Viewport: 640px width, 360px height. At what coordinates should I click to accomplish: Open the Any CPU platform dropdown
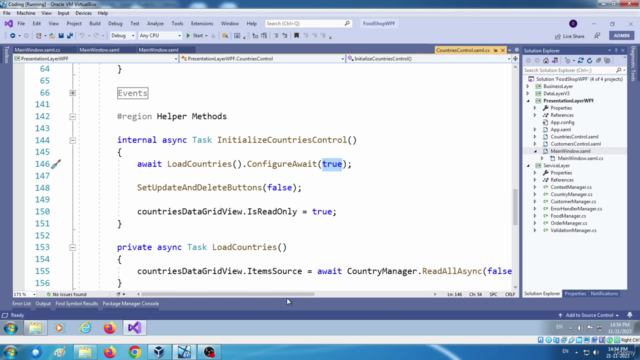pyautogui.click(x=160, y=36)
